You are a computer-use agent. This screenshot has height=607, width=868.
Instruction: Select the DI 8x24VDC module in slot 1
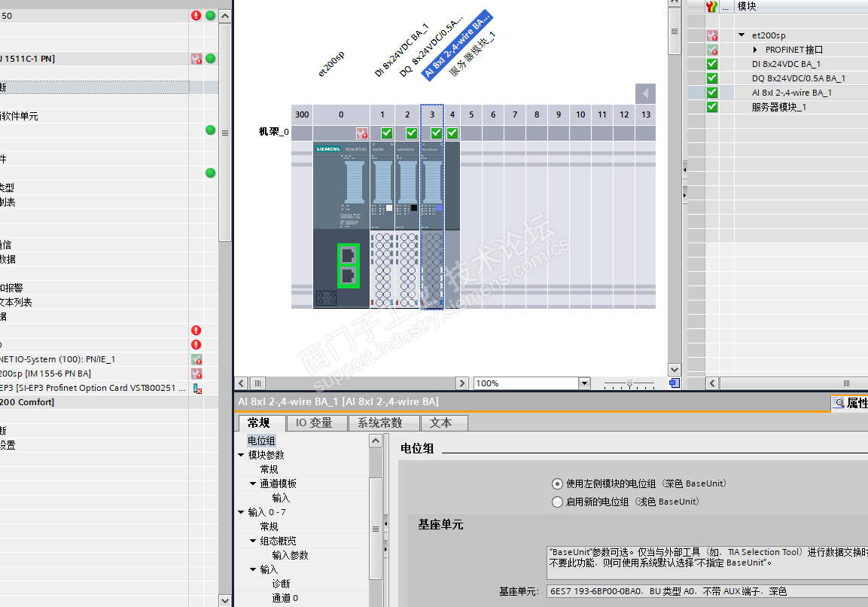[382, 225]
